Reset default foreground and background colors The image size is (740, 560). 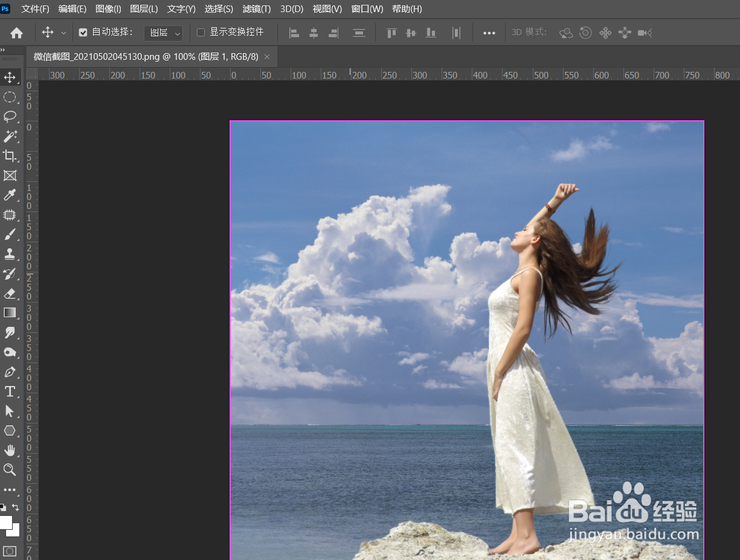[3, 507]
